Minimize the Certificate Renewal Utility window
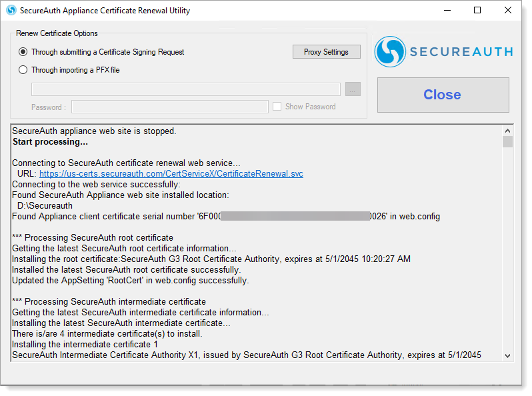The width and height of the screenshot is (532, 396). [447, 10]
